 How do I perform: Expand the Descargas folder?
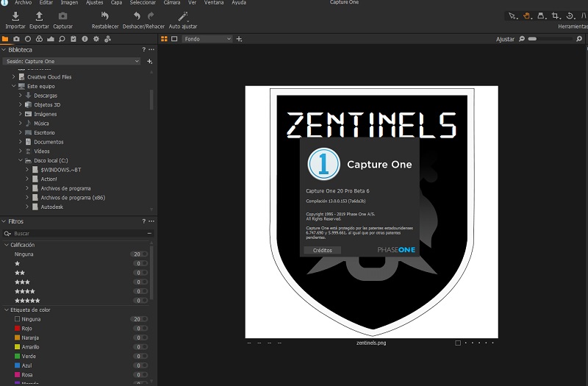(21, 96)
